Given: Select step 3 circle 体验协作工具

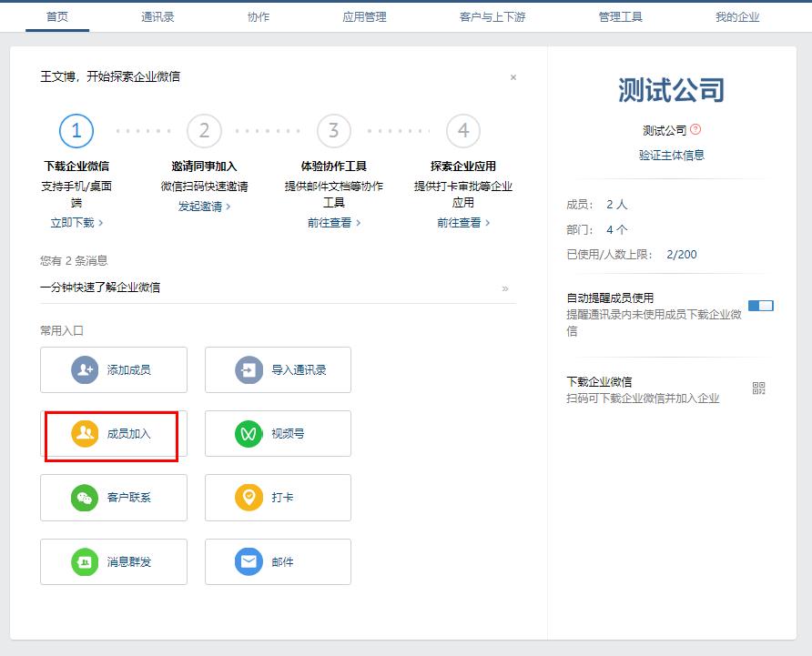Looking at the screenshot, I should tap(334, 130).
